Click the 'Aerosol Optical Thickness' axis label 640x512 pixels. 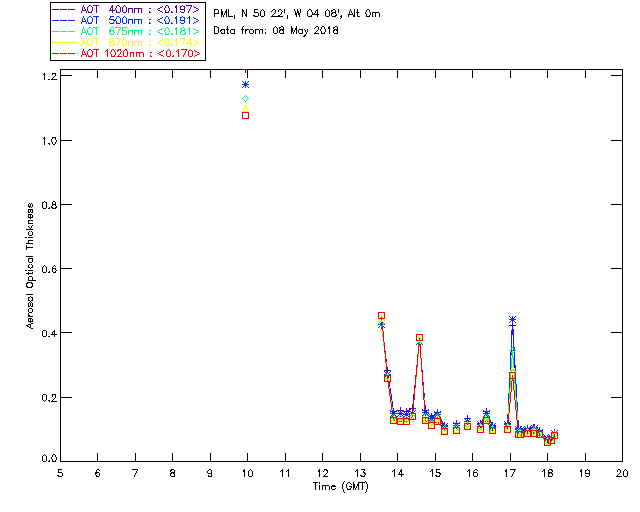pos(31,267)
